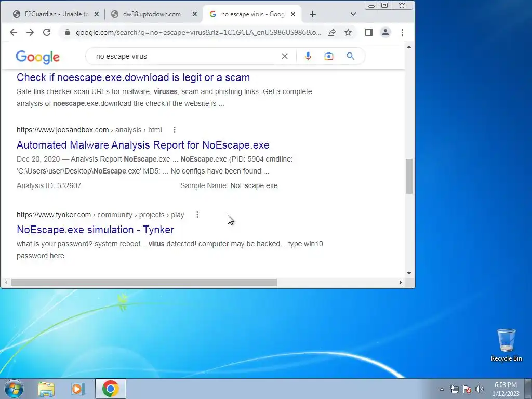The image size is (532, 399).
Task: Click the scroll-up arrow of the page
Action: pos(409,47)
